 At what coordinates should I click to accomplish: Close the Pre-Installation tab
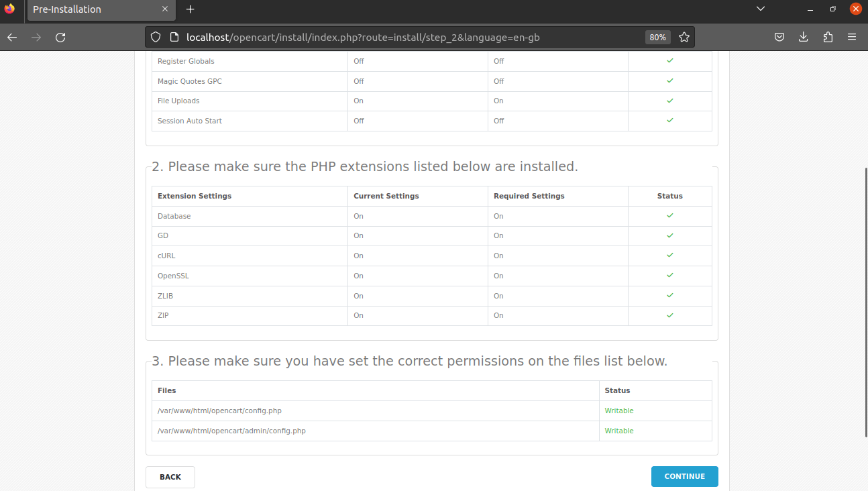[x=165, y=9]
